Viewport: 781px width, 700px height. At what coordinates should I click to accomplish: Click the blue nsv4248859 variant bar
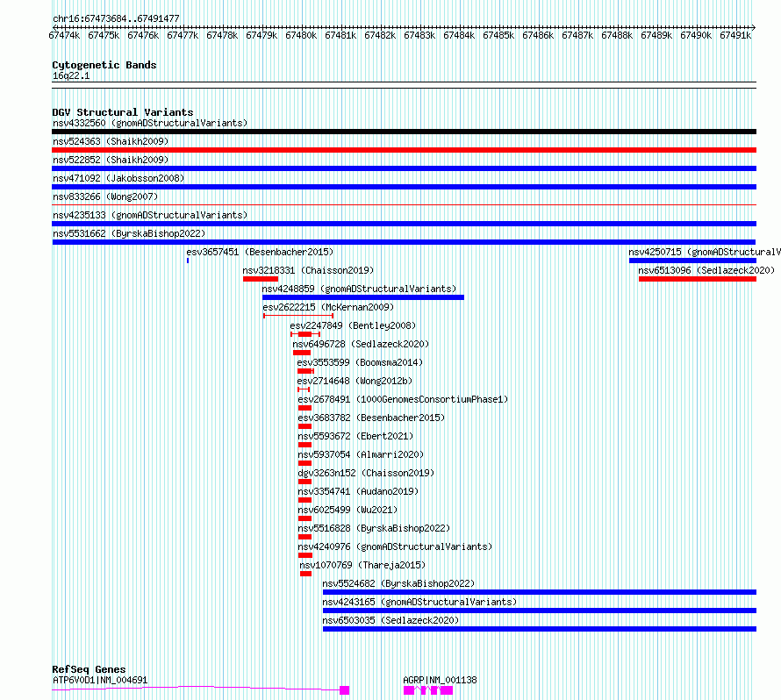click(x=363, y=297)
